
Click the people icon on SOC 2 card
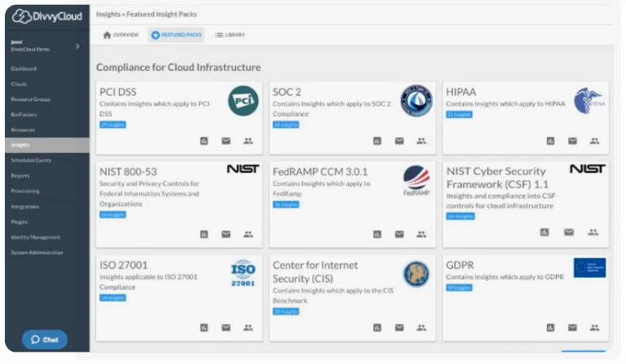click(x=421, y=141)
